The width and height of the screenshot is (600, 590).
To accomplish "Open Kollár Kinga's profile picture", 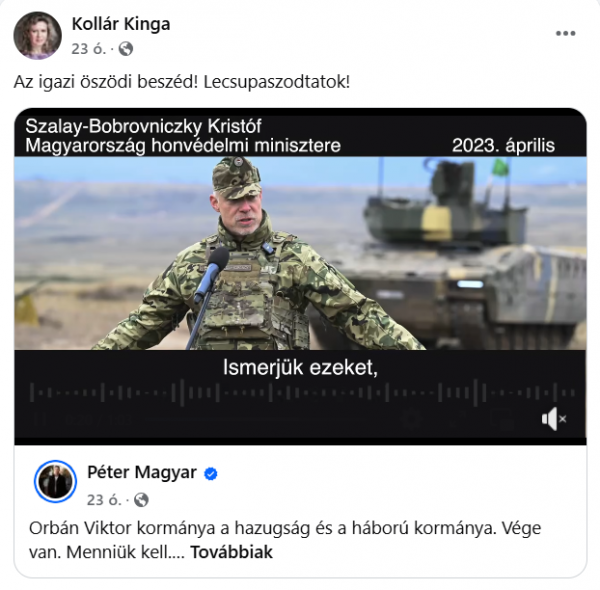I will pos(38,35).
